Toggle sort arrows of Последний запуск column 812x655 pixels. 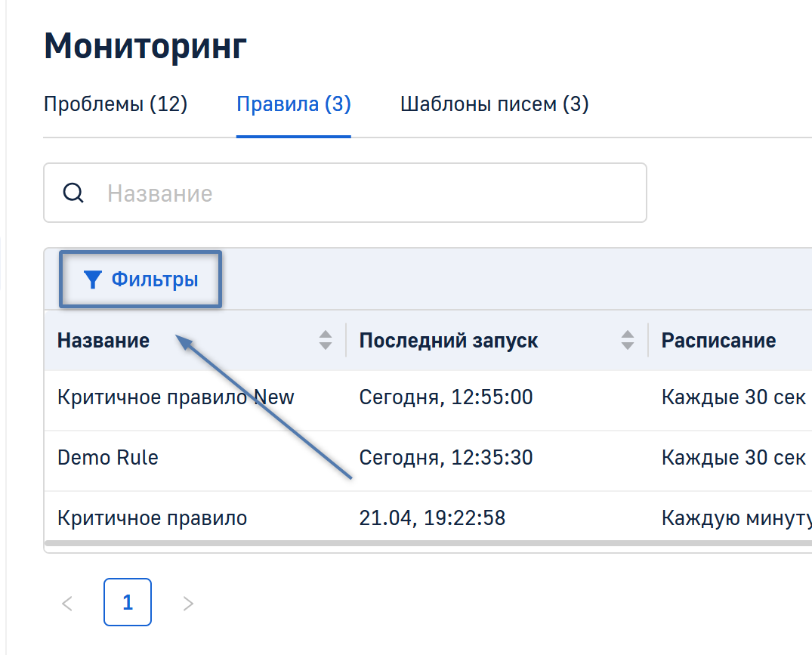628,341
